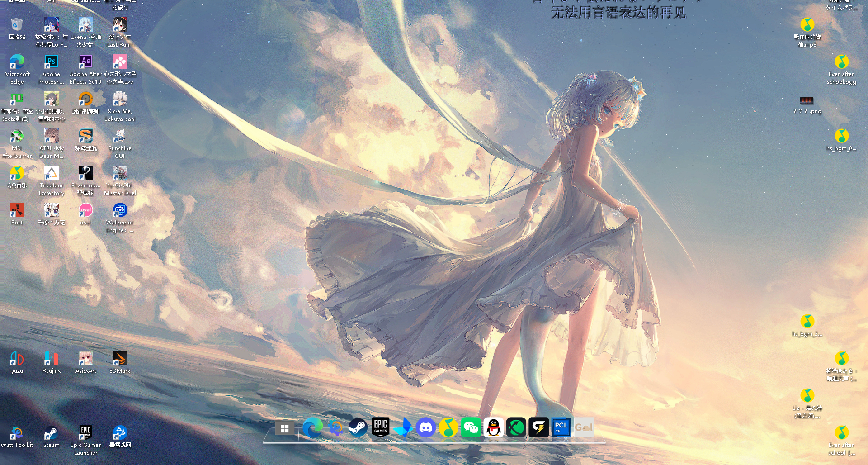The width and height of the screenshot is (868, 465).
Task: Select the Yu-Gi-Oh! Master Duel shortcut
Action: point(120,174)
